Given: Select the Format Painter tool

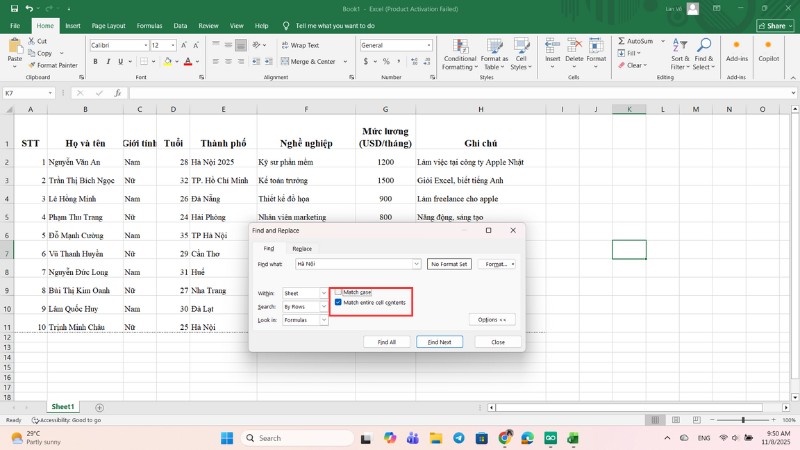Looking at the screenshot, I should click(x=54, y=65).
